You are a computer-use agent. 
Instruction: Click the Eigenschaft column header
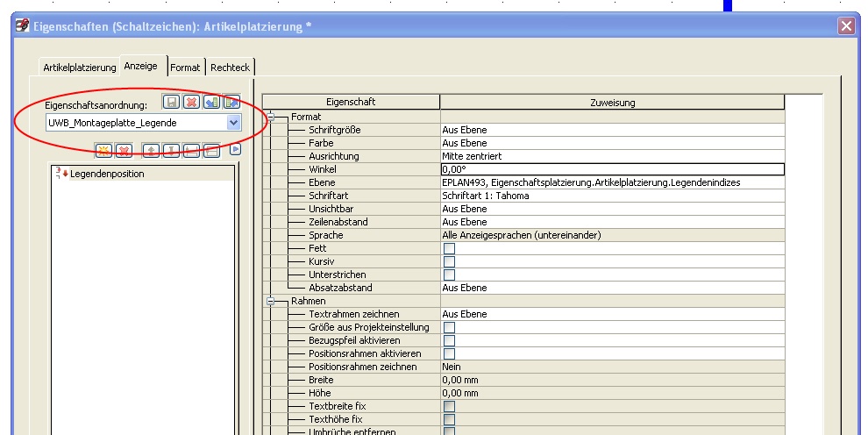point(351,102)
